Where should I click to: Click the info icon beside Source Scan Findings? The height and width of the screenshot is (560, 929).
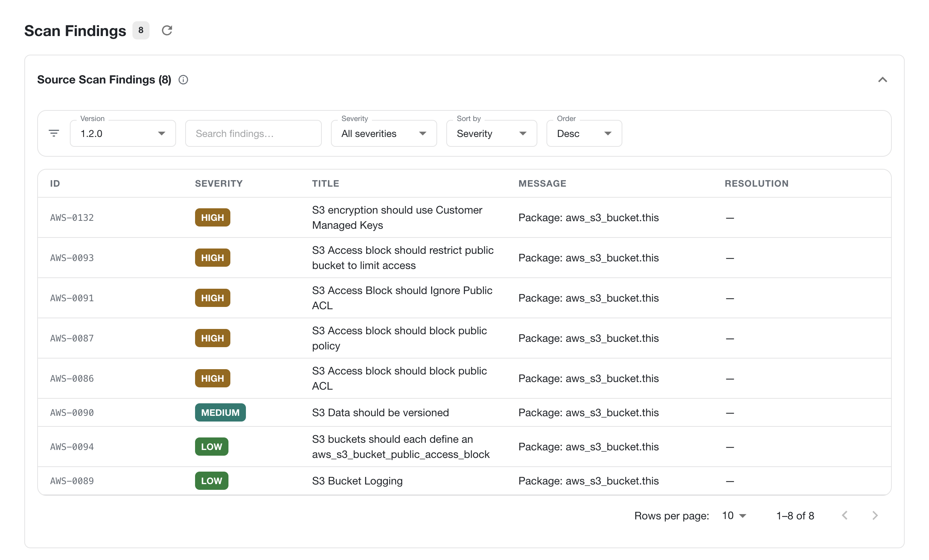click(x=183, y=80)
